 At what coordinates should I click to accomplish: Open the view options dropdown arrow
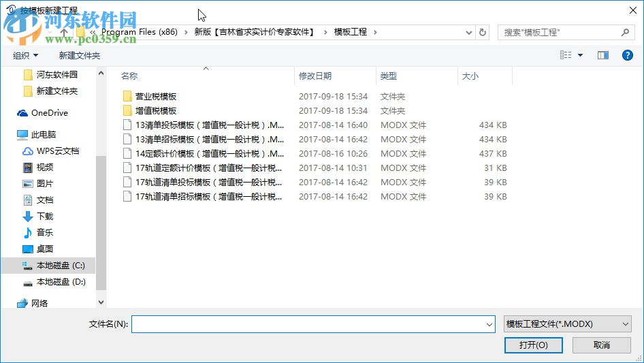coord(580,55)
